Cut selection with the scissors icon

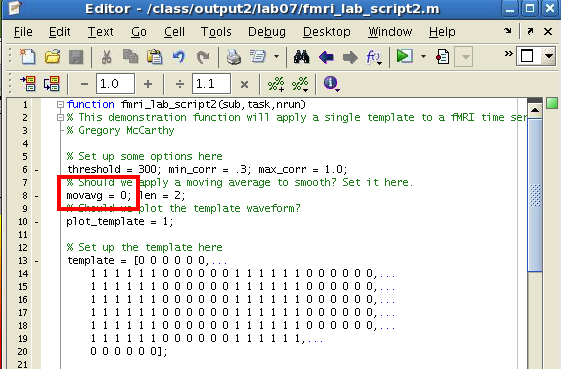click(106, 57)
